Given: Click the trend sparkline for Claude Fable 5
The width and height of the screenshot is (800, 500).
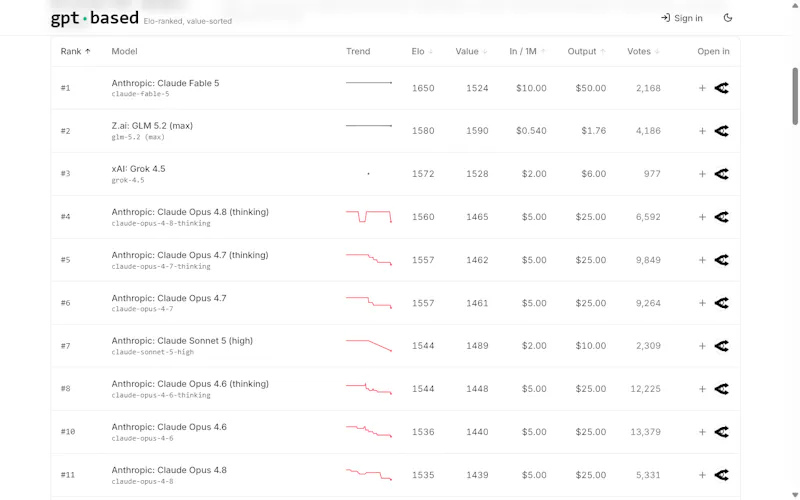Looking at the screenshot, I should (x=369, y=83).
